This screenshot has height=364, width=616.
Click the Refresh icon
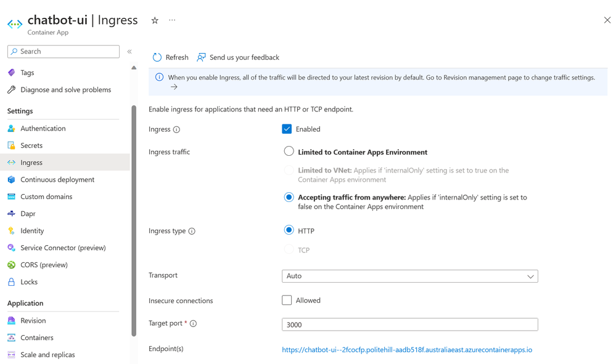click(x=157, y=57)
